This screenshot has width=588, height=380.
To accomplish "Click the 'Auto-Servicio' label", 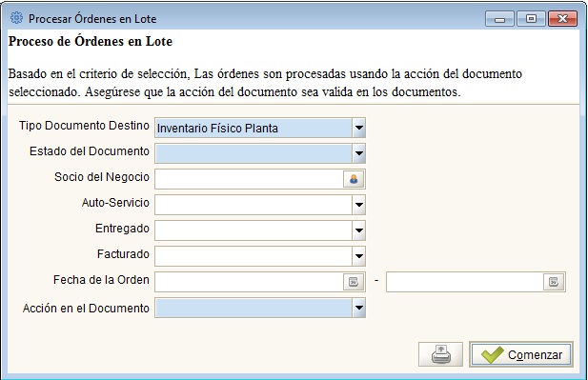I will (115, 203).
